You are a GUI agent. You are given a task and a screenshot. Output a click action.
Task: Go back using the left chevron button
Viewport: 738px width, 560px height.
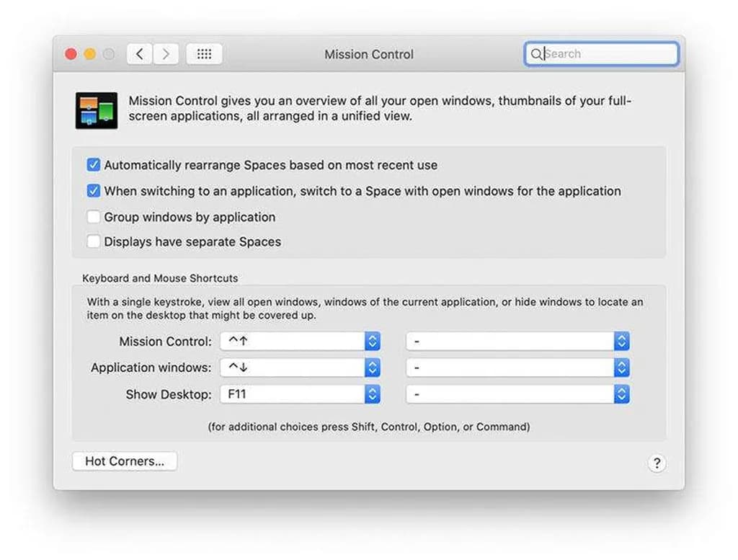click(140, 54)
